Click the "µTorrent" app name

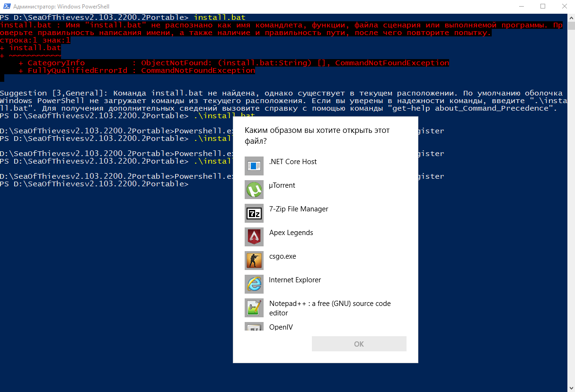tap(282, 185)
